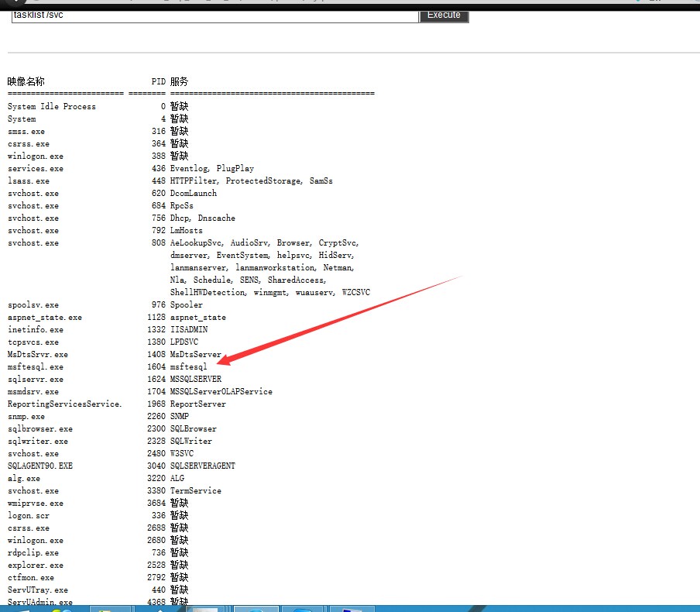The height and width of the screenshot is (612, 700).
Task: Click the lsass.exe process name
Action: coord(28,181)
